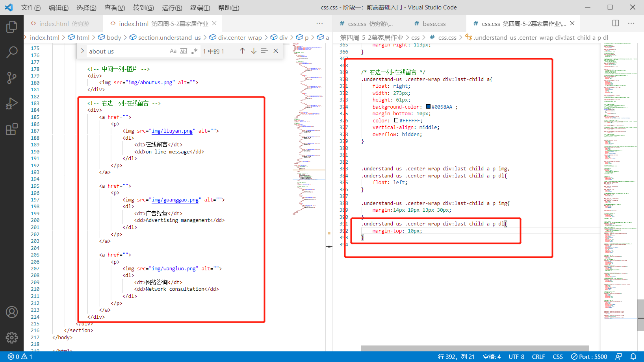This screenshot has height=362, width=644.
Task: Toggle Use Regular Expression in find widget
Action: (194, 51)
